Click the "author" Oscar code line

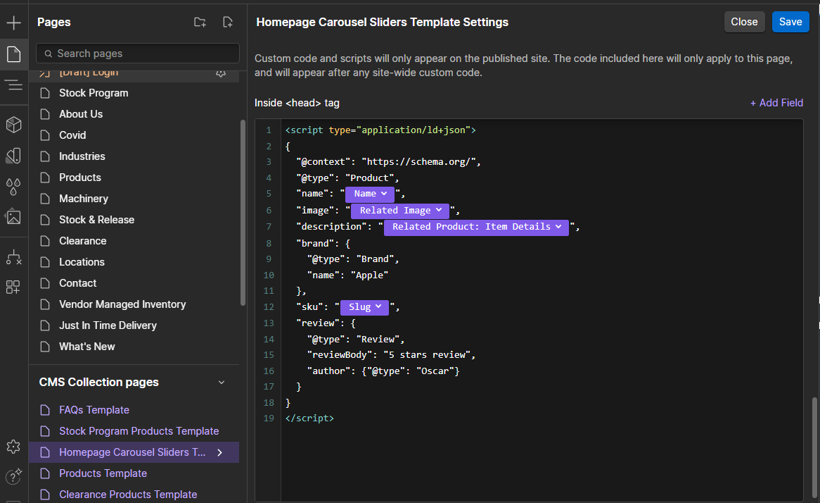point(383,371)
